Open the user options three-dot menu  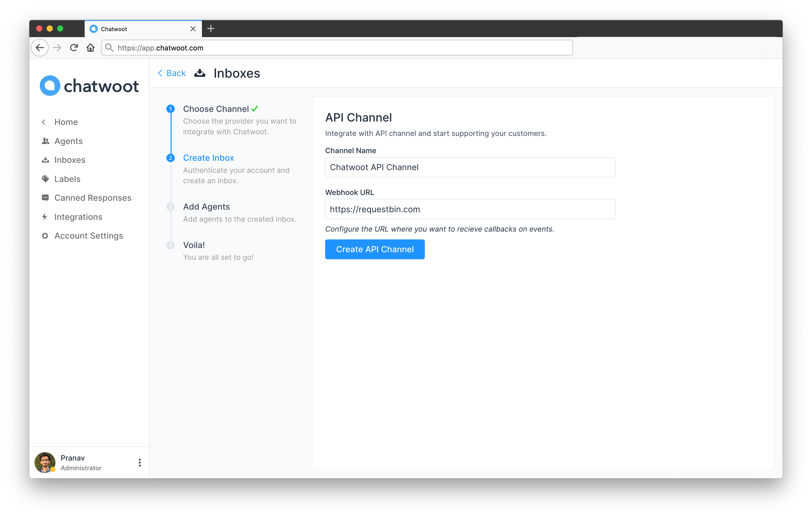click(140, 463)
